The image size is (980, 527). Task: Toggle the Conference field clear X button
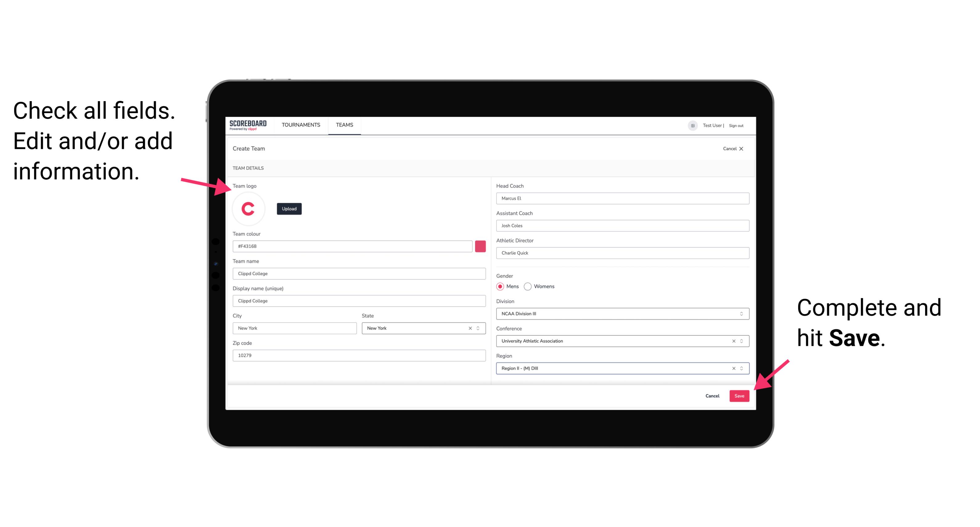pos(733,341)
